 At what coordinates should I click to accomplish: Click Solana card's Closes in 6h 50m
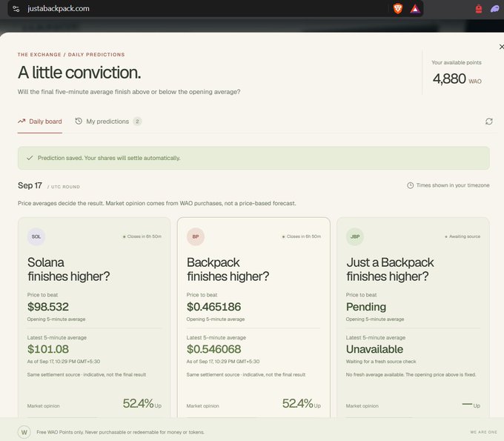(x=142, y=236)
